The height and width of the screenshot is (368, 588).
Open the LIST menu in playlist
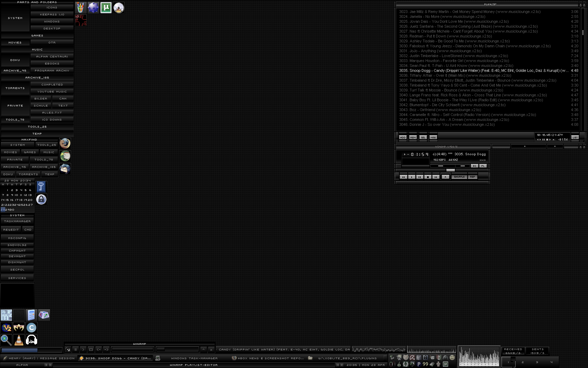click(x=575, y=137)
